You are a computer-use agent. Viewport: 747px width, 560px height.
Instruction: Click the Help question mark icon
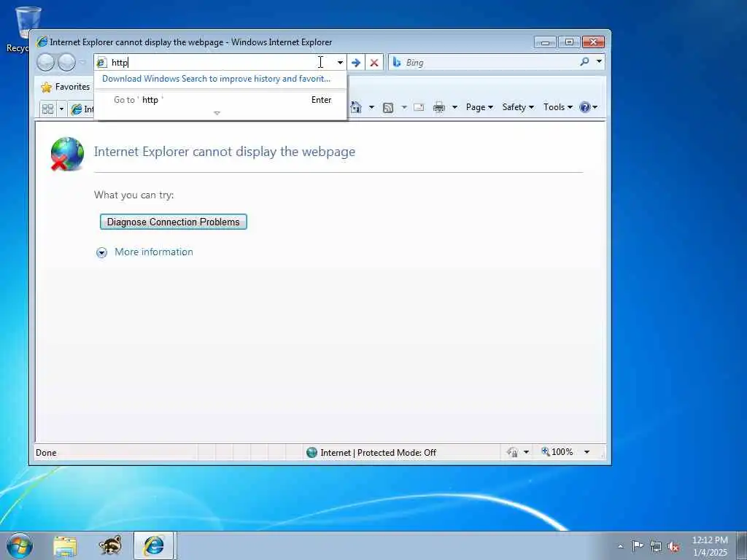[x=584, y=107]
